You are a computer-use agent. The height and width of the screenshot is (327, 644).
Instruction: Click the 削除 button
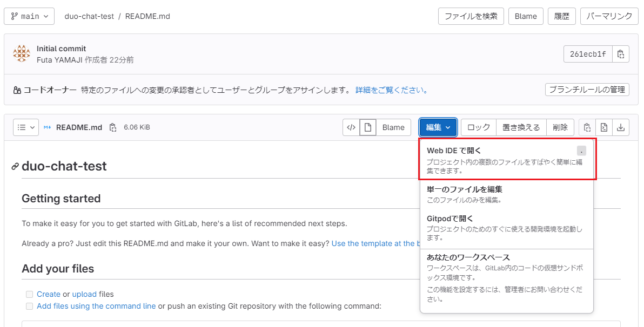click(560, 127)
